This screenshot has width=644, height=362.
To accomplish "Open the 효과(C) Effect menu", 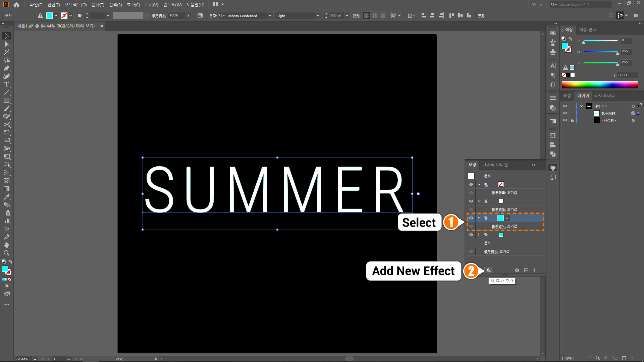I will pos(133,5).
